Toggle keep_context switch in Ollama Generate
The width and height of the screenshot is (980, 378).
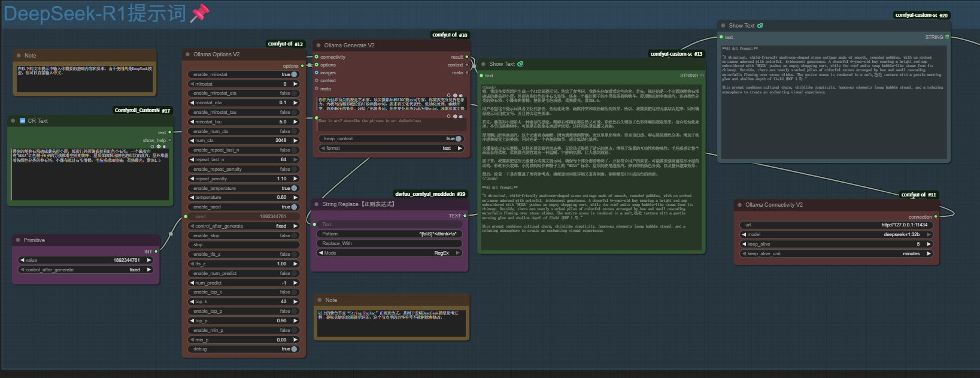(459, 139)
